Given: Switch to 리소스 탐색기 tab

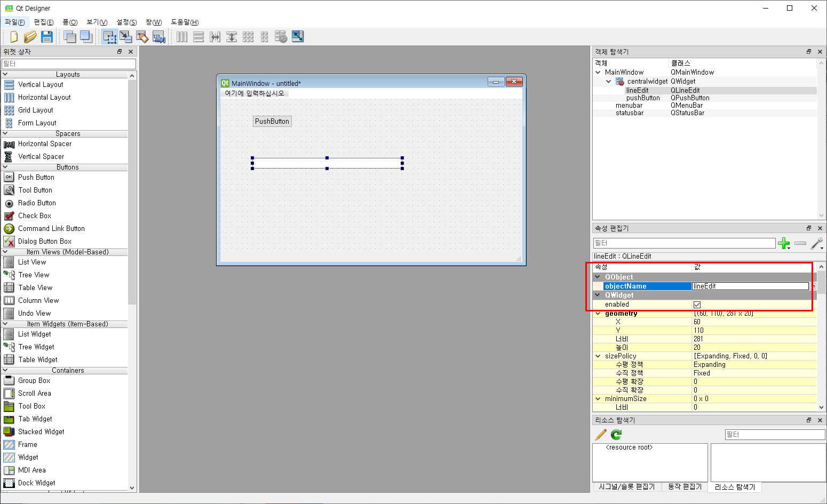Looking at the screenshot, I should (735, 487).
